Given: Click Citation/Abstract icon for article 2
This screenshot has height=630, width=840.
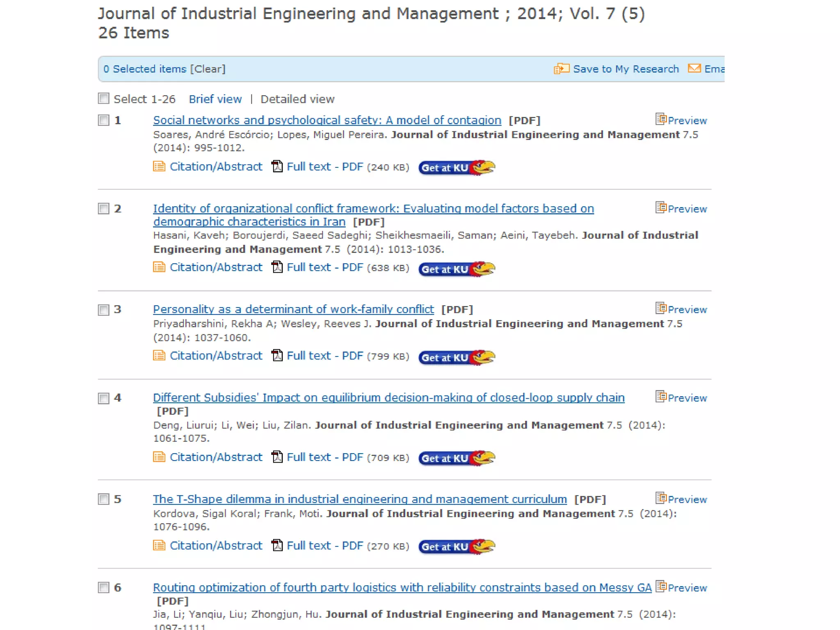Looking at the screenshot, I should tap(159, 267).
